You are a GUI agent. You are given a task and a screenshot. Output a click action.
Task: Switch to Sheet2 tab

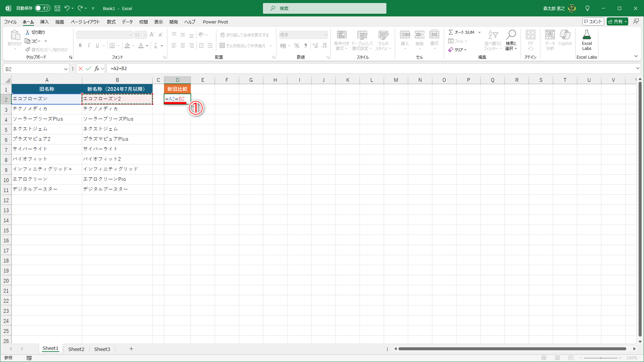pyautogui.click(x=76, y=349)
